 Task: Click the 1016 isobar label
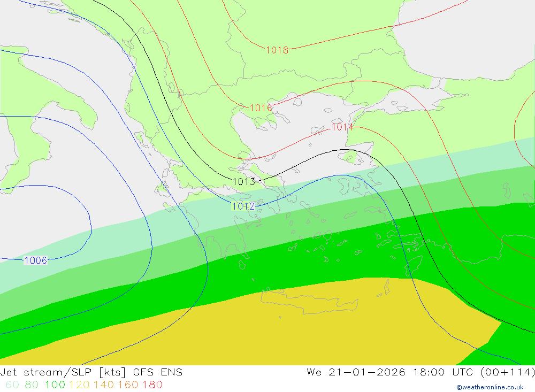(261, 108)
